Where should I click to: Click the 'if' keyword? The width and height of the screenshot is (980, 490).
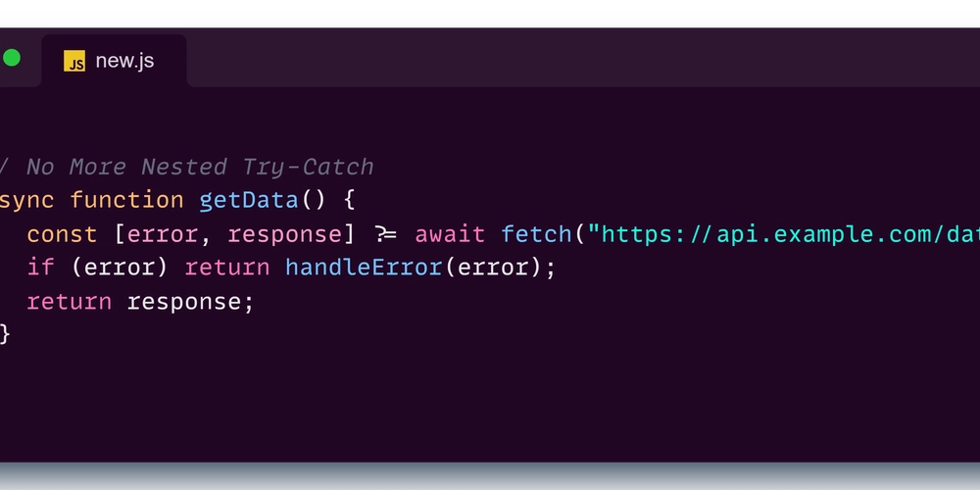[40, 268]
